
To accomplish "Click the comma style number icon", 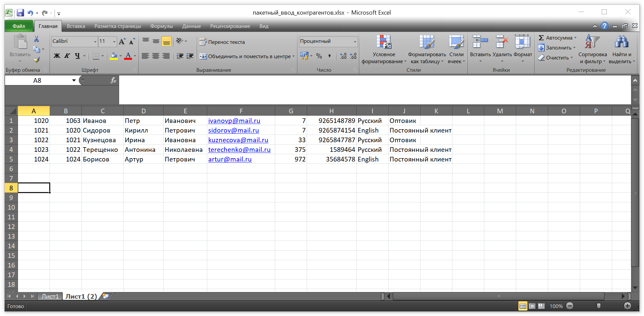I will click(329, 56).
